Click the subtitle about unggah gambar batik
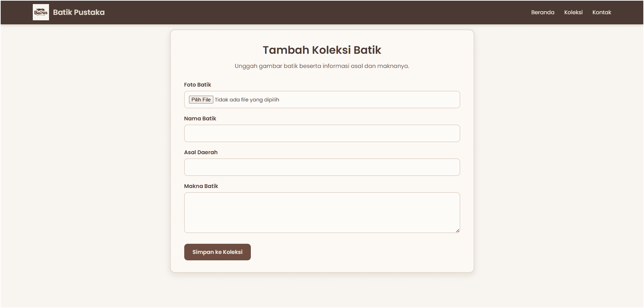The image size is (644, 308). point(321,66)
